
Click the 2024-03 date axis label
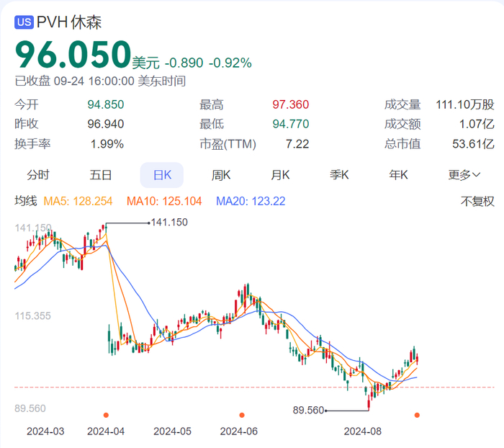pos(45,431)
